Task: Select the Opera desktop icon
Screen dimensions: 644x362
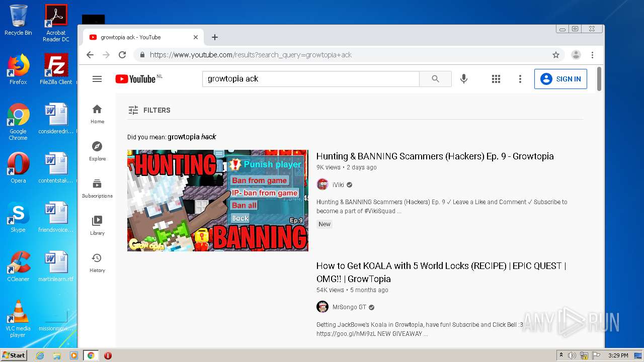Action: 18,168
